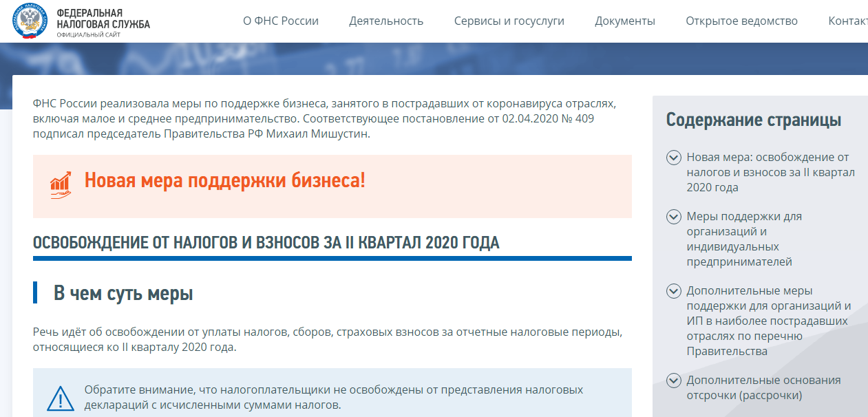Viewport: 868px width, 417px height.
Task: Expand the chevron beside 'Меры поддержки для организаций'
Action: coord(674,217)
